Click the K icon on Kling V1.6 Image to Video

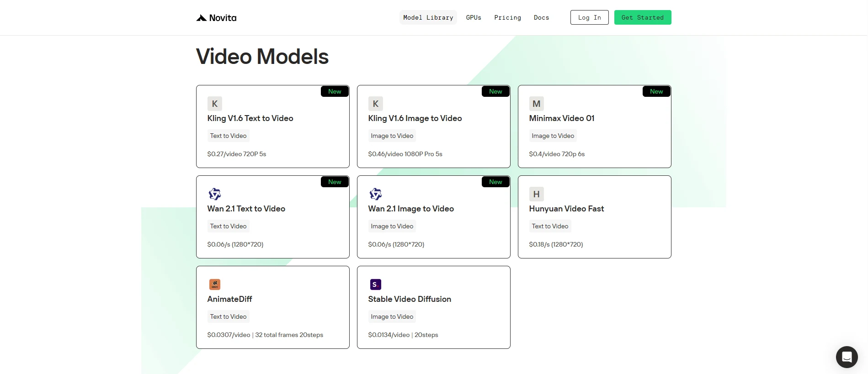click(376, 104)
